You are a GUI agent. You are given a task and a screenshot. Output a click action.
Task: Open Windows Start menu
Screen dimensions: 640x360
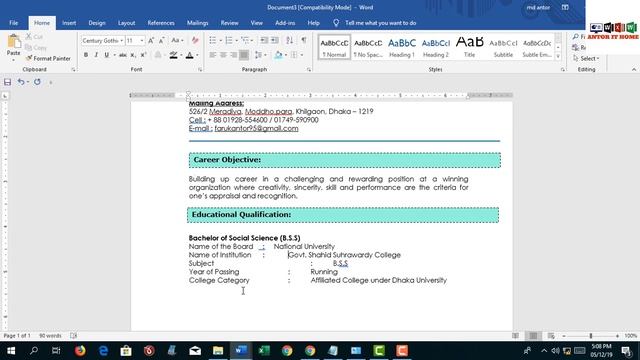tap(11, 351)
